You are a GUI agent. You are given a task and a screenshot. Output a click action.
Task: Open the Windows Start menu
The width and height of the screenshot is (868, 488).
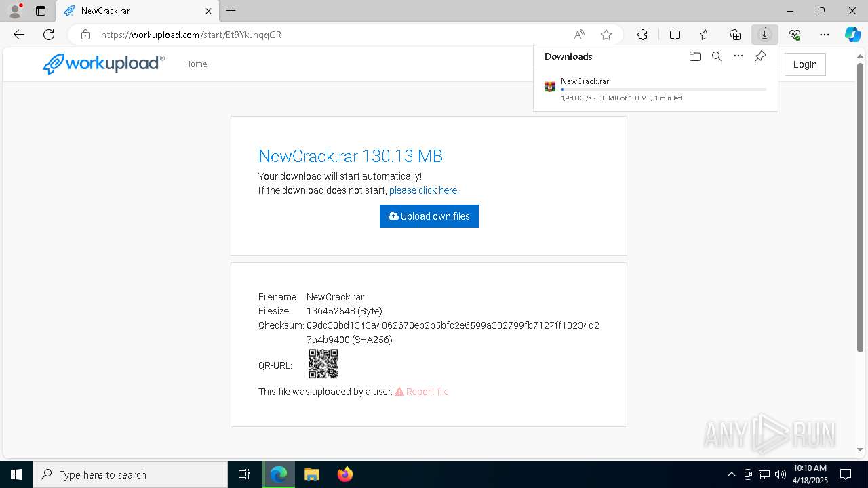16,474
